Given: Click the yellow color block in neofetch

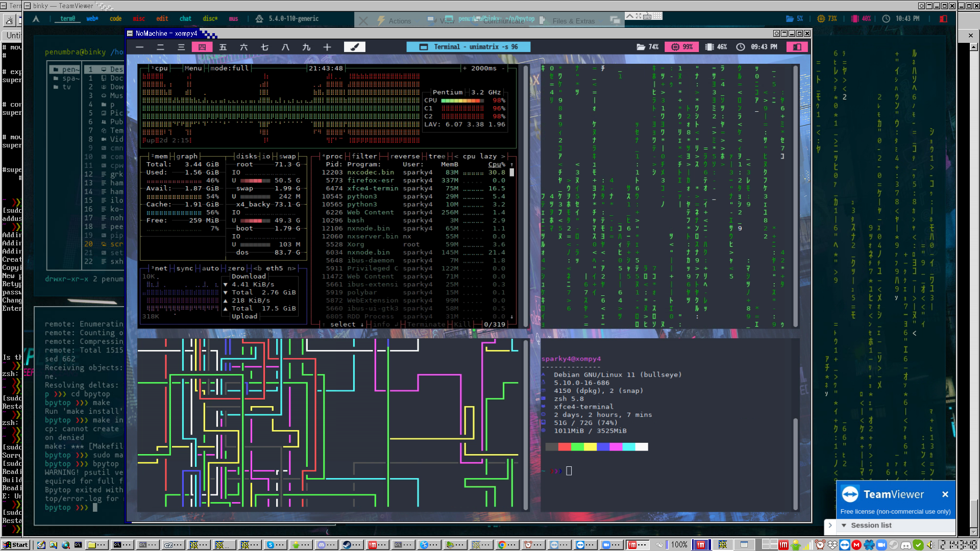Looking at the screenshot, I should point(590,447).
